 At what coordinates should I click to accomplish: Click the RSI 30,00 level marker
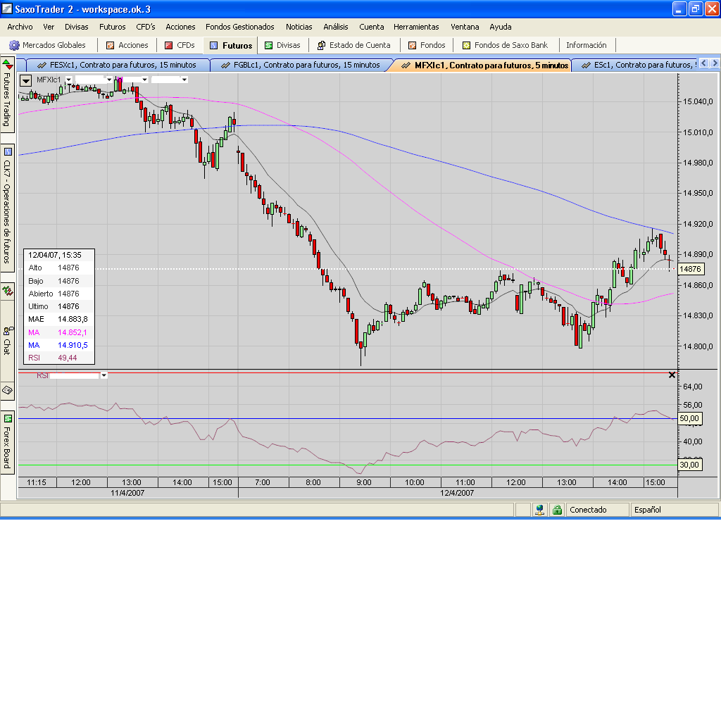[x=689, y=465]
